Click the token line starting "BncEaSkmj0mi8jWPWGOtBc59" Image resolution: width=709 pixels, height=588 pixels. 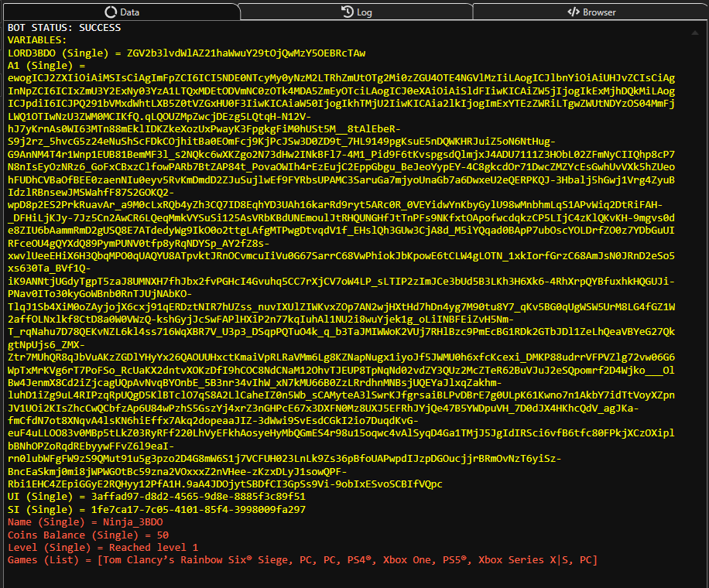tap(177, 472)
